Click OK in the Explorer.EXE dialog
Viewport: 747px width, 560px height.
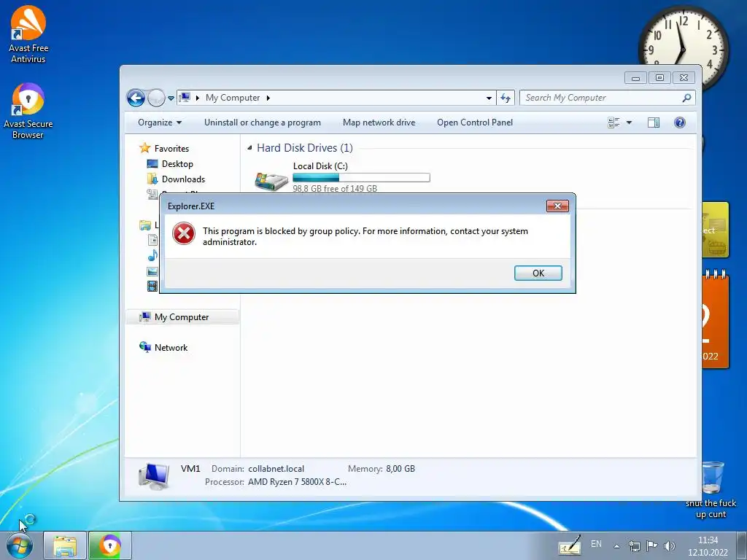538,273
